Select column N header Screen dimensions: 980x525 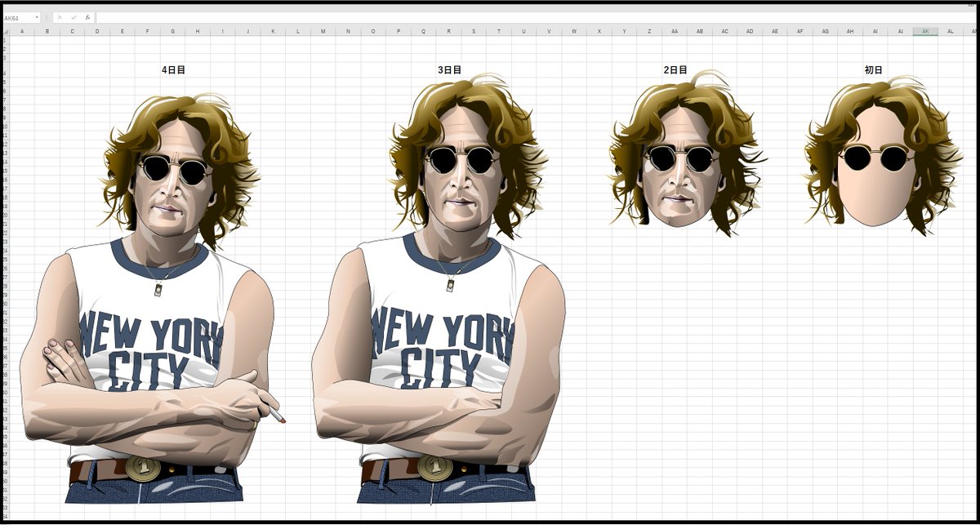(x=348, y=32)
